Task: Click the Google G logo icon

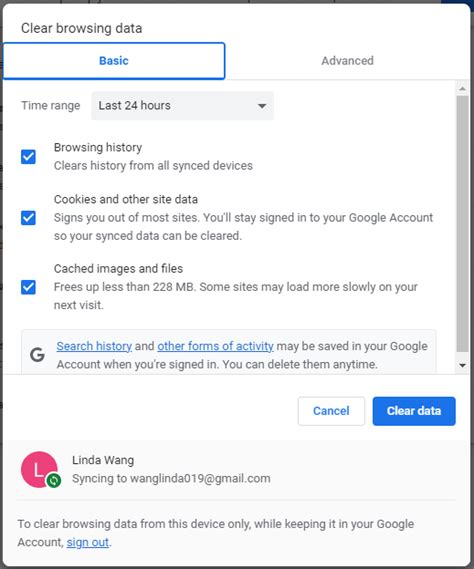Action: (37, 355)
